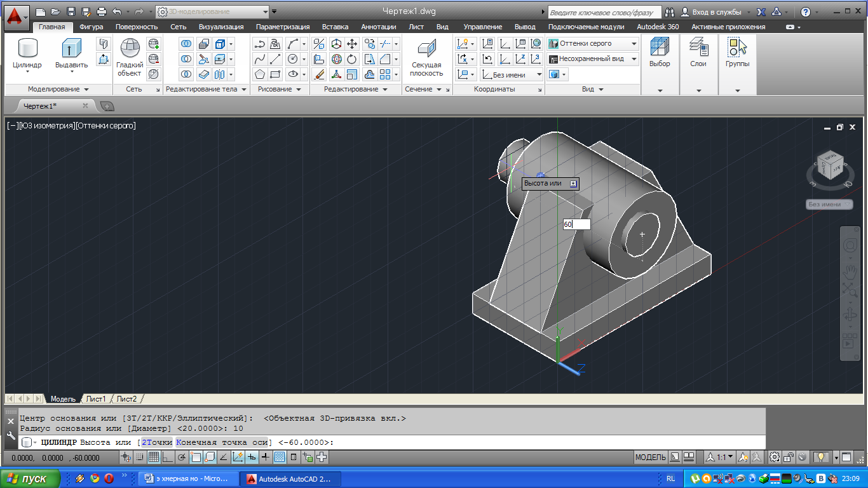Click the 3D Rotate gizmo tool
The width and height of the screenshot is (868, 488).
(x=336, y=59)
